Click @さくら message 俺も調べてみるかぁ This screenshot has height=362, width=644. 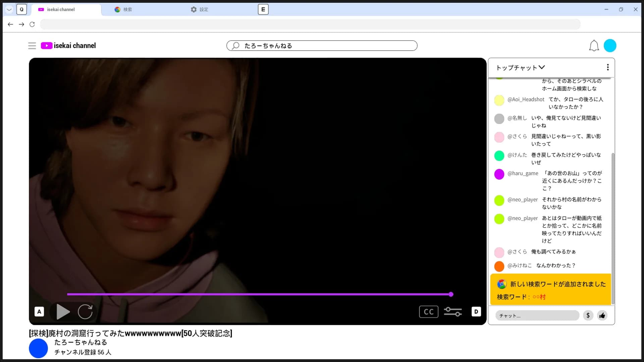[x=553, y=252]
